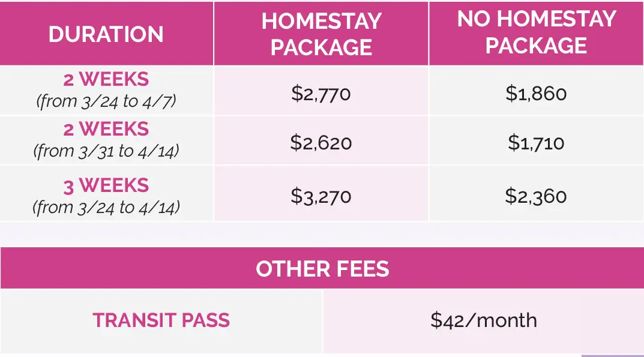Click the date range 3/24 to 4/14
Screen dimensions: 644x357
(106, 208)
